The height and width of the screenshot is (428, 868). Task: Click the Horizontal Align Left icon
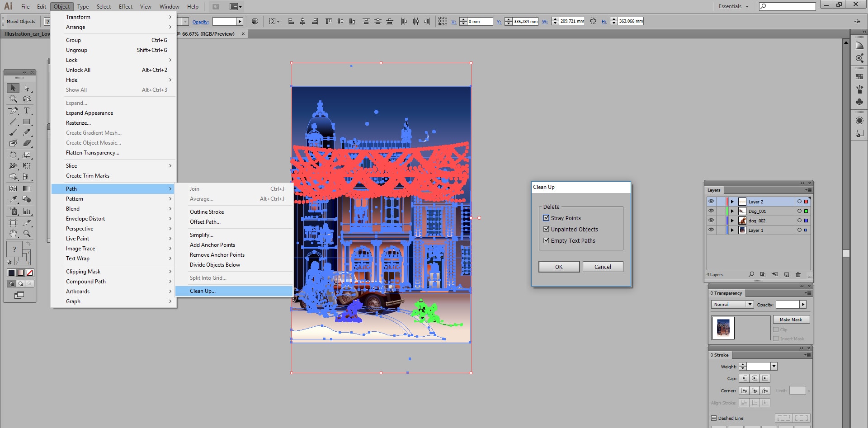pos(291,21)
